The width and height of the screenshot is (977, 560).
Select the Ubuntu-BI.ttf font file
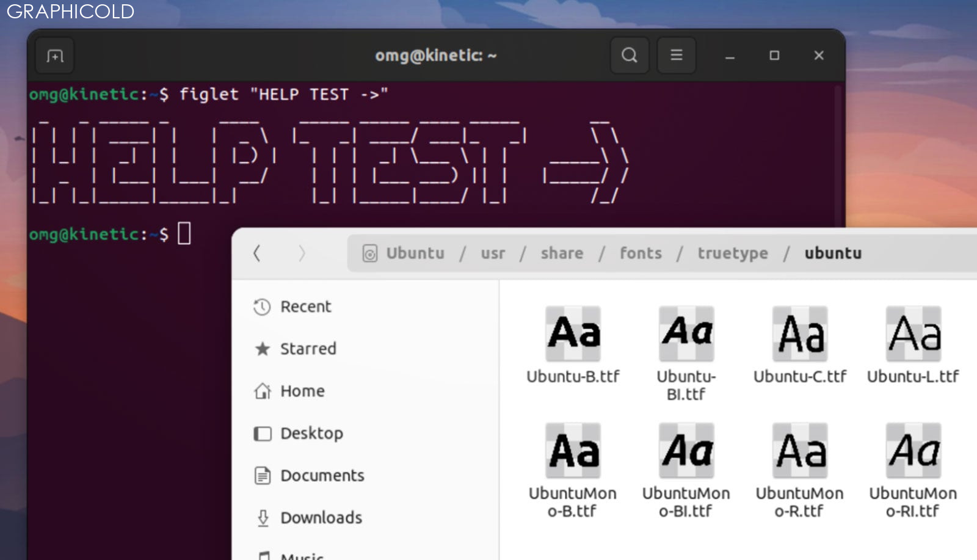[686, 354]
